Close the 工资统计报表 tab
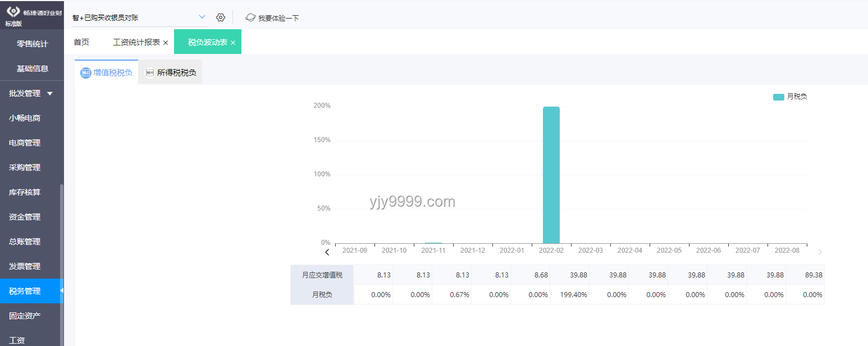 click(166, 43)
